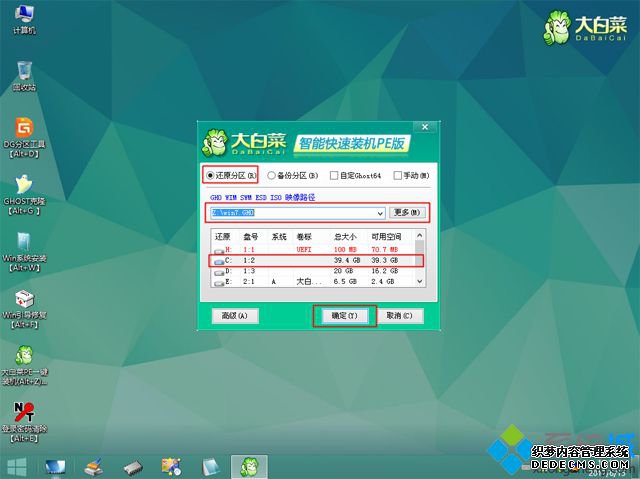Screen dimensions: 640x479
Task: Select the 备份分区 (B) radio button
Action: [293, 175]
